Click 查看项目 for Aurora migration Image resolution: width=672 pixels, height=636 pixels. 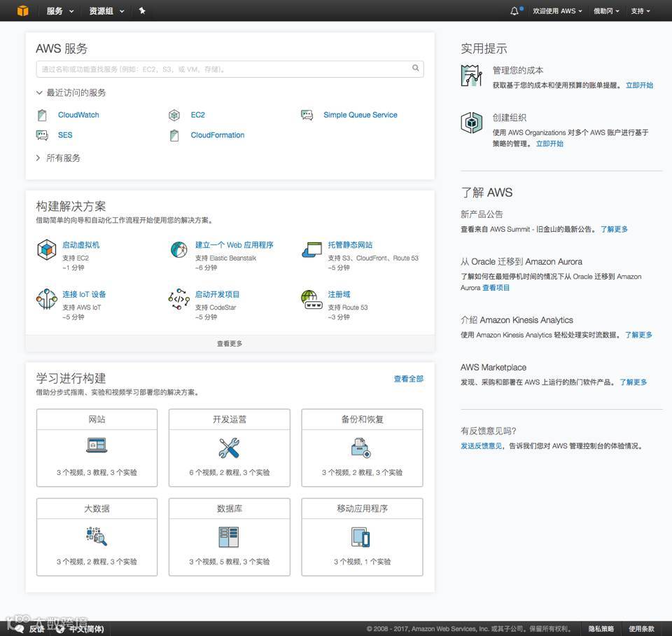pyautogui.click(x=496, y=288)
